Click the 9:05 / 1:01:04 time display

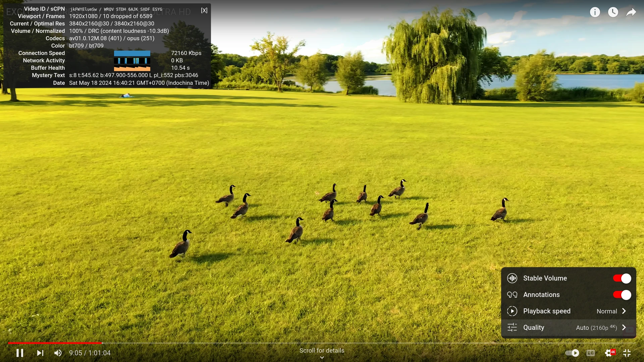(90, 353)
